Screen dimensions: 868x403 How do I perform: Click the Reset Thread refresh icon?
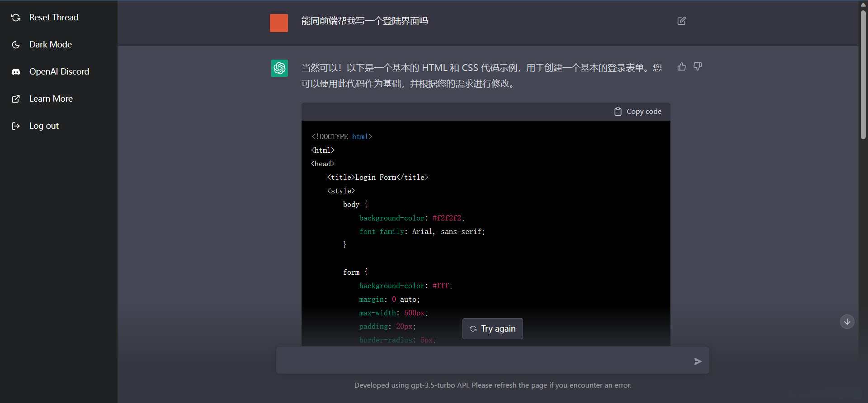[16, 18]
